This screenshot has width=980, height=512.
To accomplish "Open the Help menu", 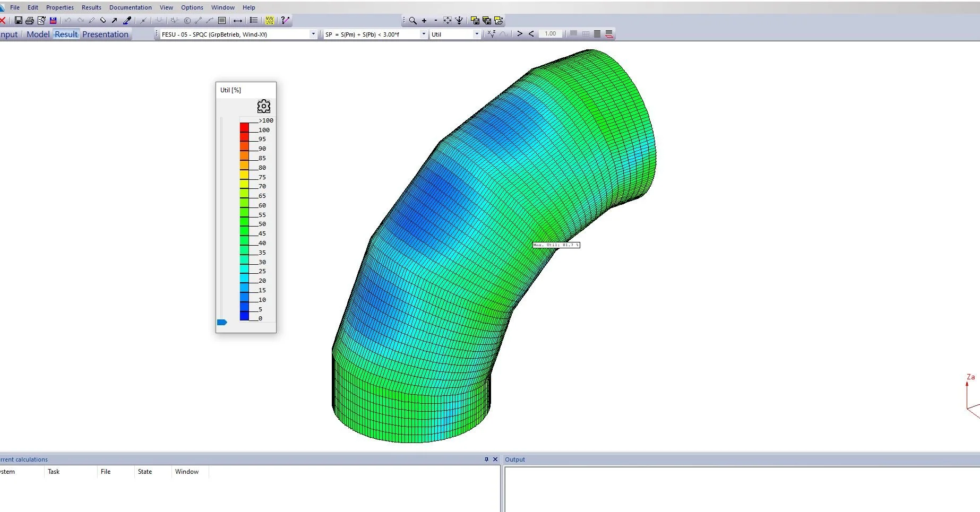I will tap(249, 7).
